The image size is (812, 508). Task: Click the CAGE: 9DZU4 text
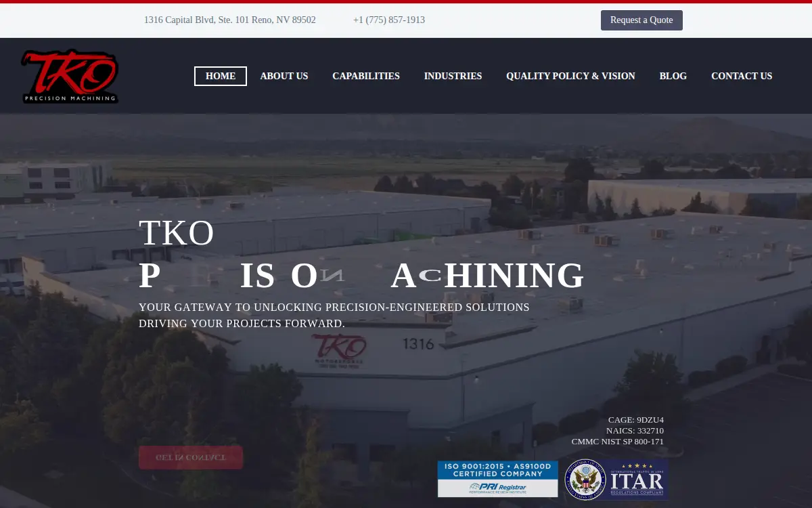click(x=636, y=420)
